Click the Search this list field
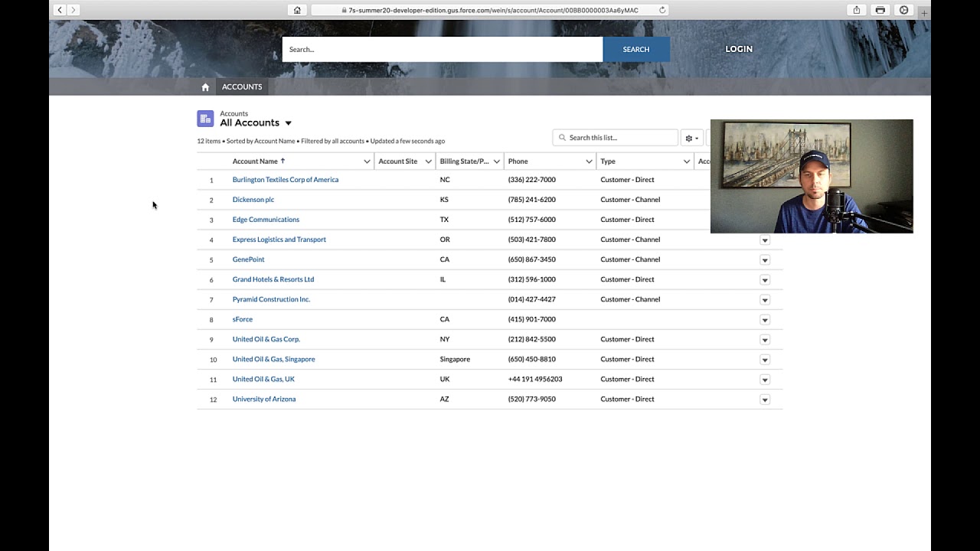The width and height of the screenshot is (980, 551). [616, 138]
